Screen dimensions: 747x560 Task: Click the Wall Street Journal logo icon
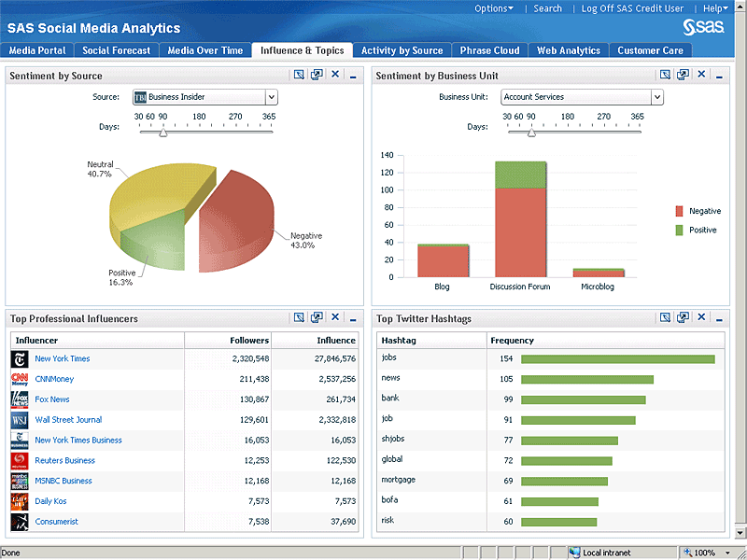(x=20, y=420)
